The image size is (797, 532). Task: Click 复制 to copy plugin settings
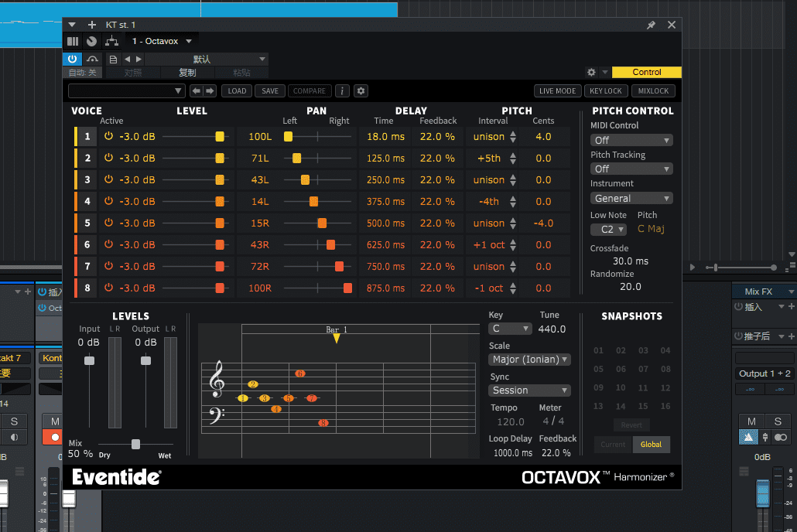[x=187, y=73]
